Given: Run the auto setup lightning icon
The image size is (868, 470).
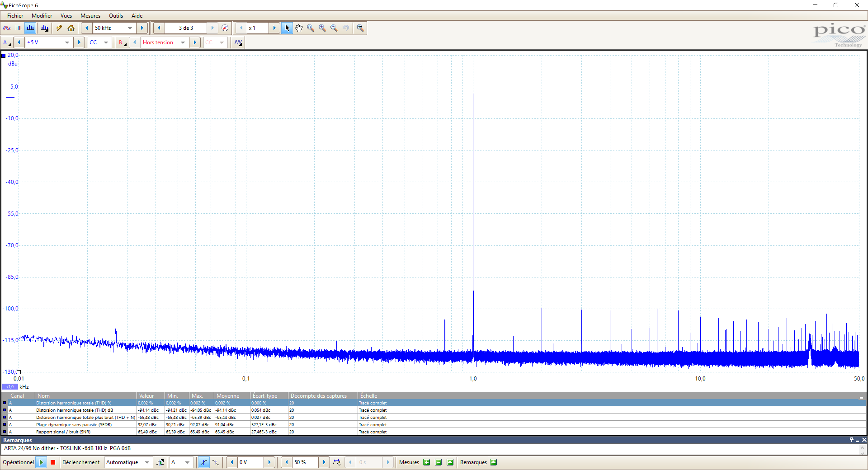Looking at the screenshot, I should coord(59,28).
